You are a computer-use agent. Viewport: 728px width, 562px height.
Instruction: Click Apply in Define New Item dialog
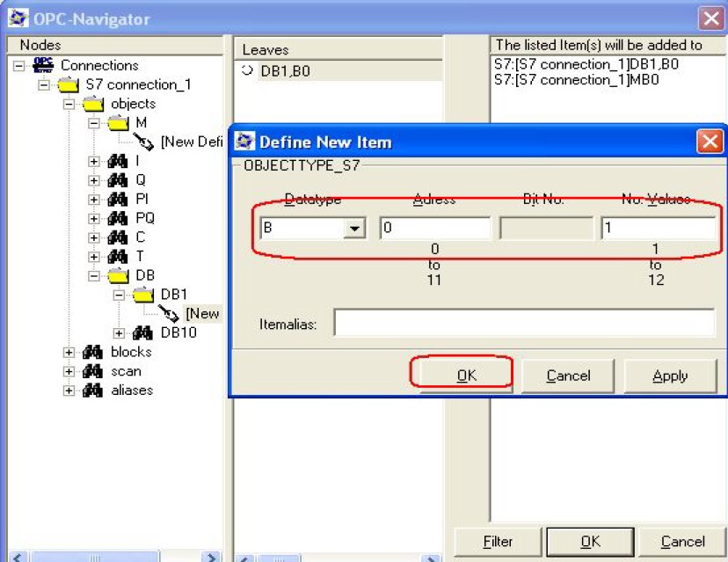[x=670, y=376]
